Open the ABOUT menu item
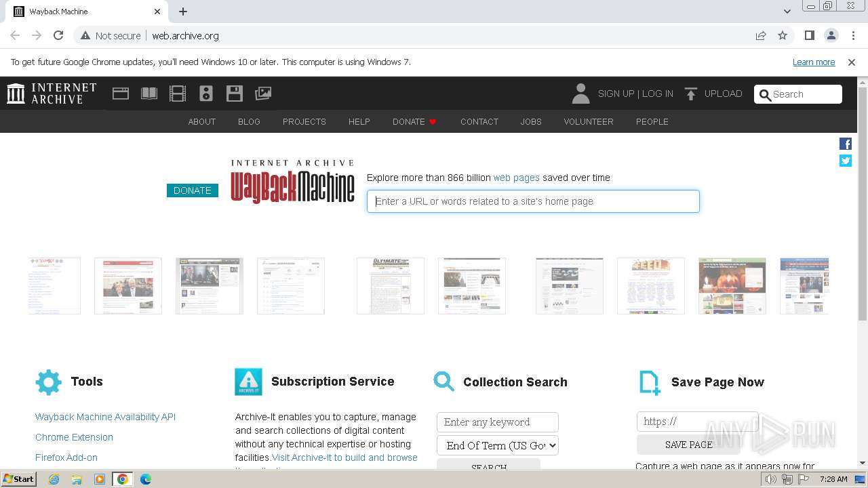868x488 pixels. click(202, 121)
